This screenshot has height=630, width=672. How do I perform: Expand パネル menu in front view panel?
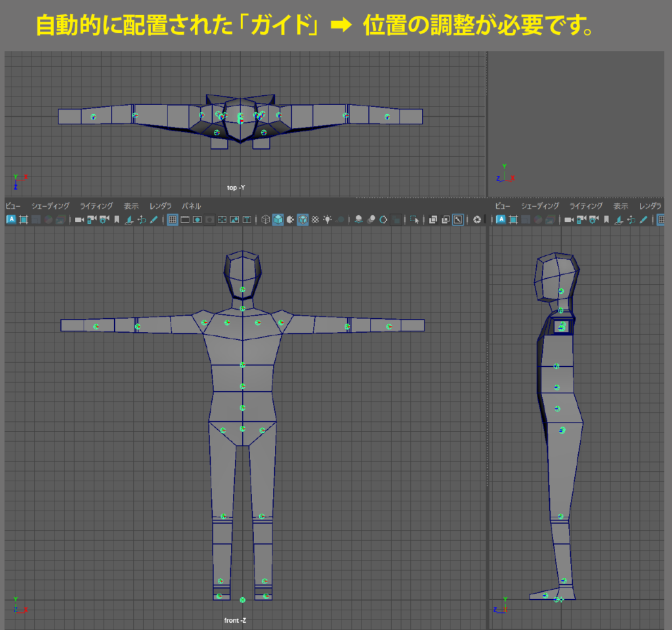(191, 206)
